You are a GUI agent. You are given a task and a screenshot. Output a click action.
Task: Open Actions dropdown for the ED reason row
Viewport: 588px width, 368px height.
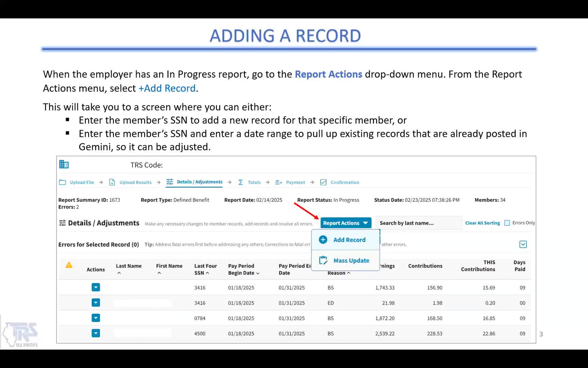96,303
